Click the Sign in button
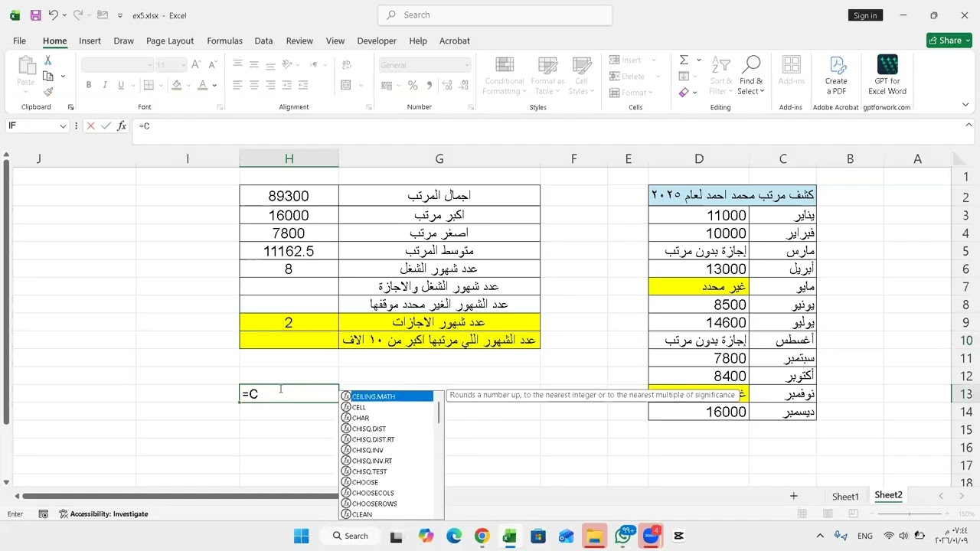The width and height of the screenshot is (980, 551). coord(865,15)
